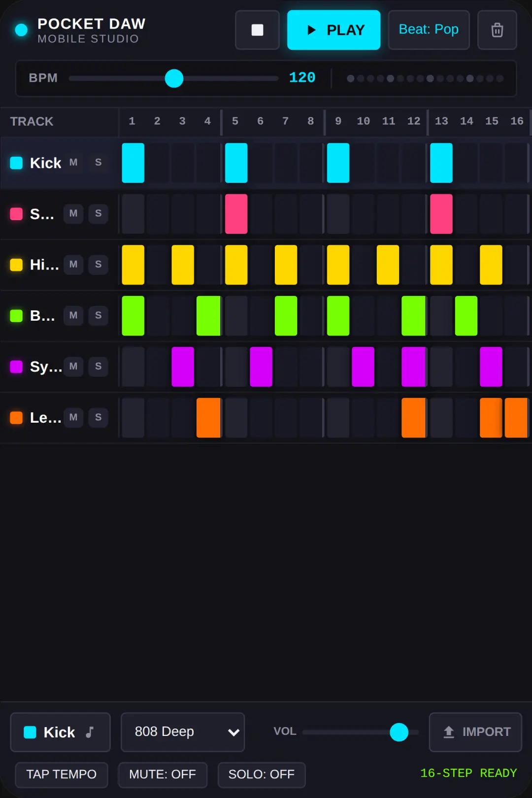Toggle Kick step 13 pad
The width and height of the screenshot is (532, 798).
click(441, 163)
